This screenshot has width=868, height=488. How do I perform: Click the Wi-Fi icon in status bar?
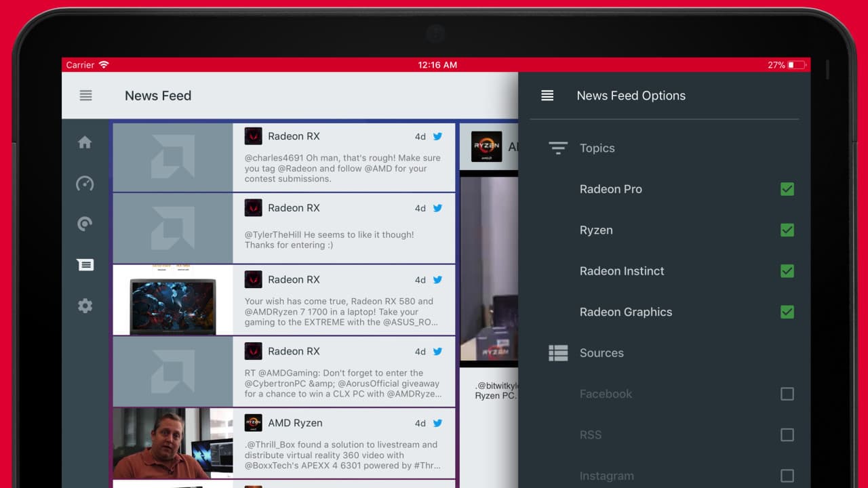[x=104, y=65]
